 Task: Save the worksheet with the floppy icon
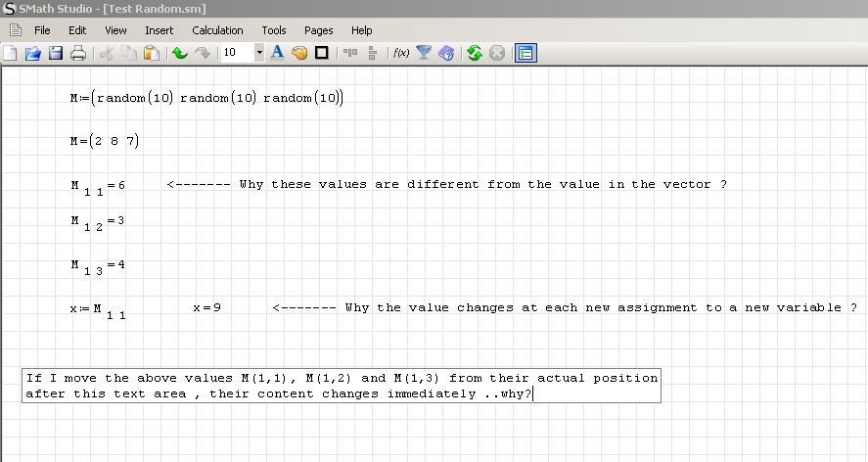point(56,53)
